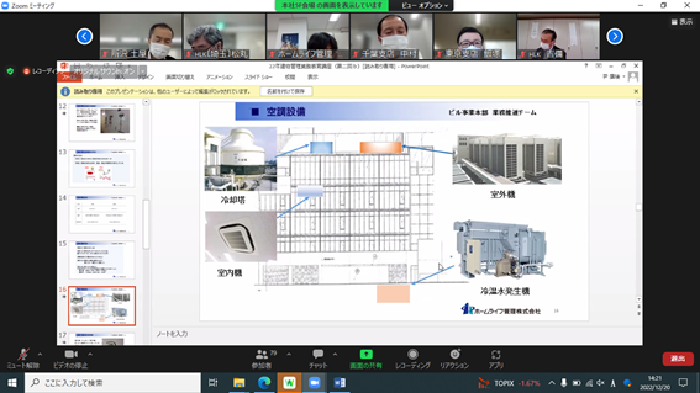The width and height of the screenshot is (700, 393).
Task: Expand the audio options caret beside mute
Action: click(x=40, y=354)
